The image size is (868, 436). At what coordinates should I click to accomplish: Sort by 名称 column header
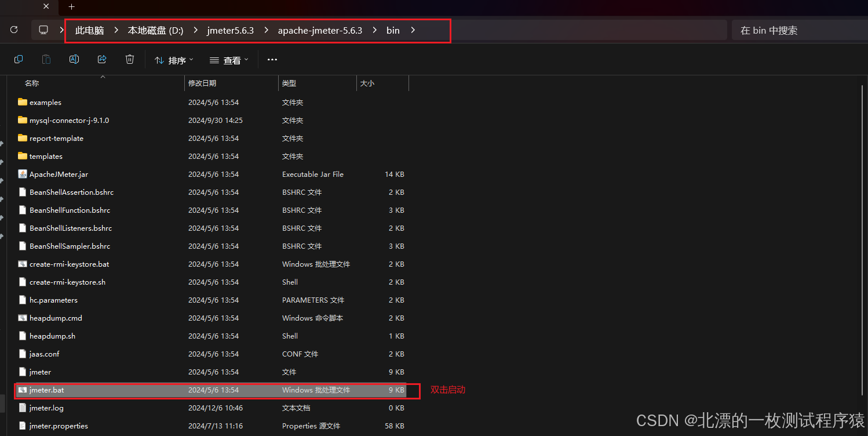coord(32,83)
